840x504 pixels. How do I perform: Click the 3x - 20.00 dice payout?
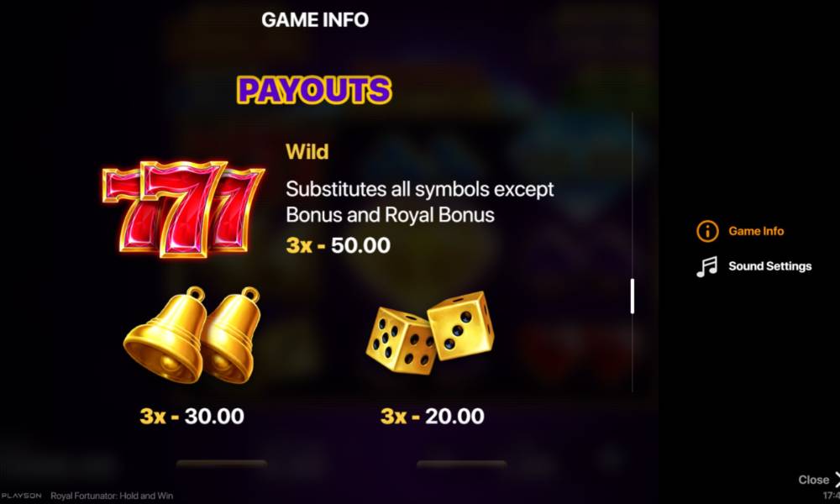pyautogui.click(x=433, y=416)
